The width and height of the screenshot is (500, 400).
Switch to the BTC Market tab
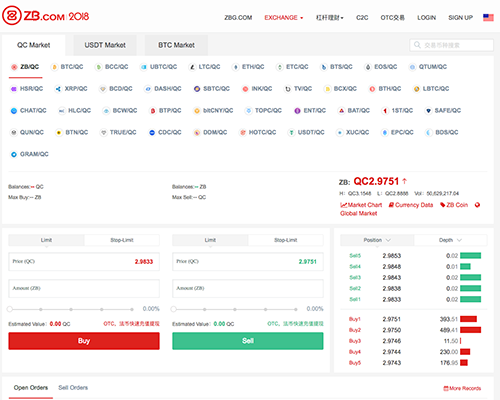176,45
